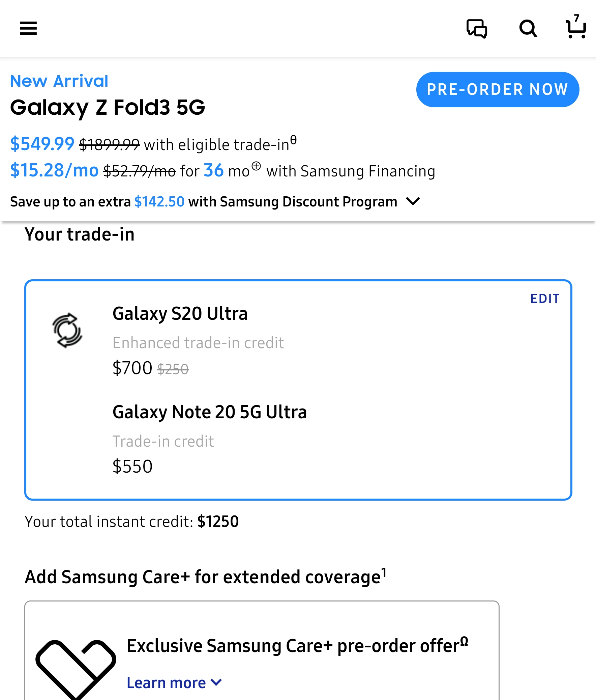Tap the trade-in theta footnote symbol
Screen dimensions: 596x700
pyautogui.click(x=293, y=140)
